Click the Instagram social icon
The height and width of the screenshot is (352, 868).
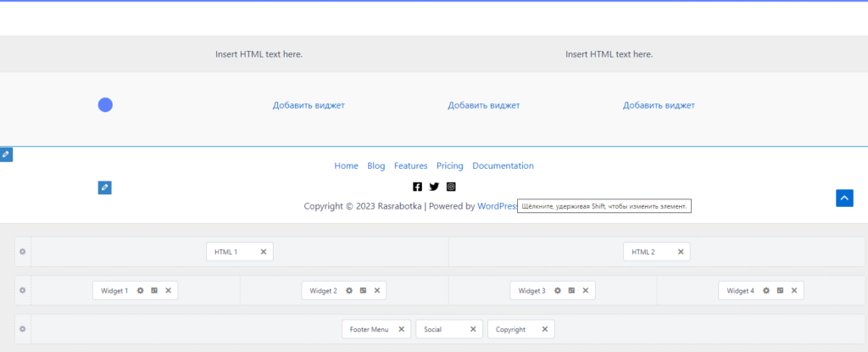coord(451,187)
